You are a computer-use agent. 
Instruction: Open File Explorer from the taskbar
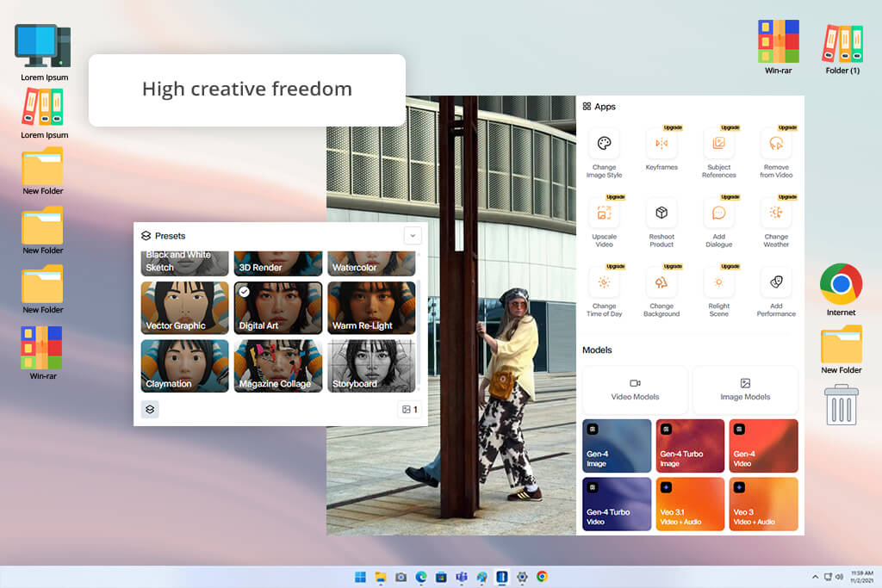[381, 577]
